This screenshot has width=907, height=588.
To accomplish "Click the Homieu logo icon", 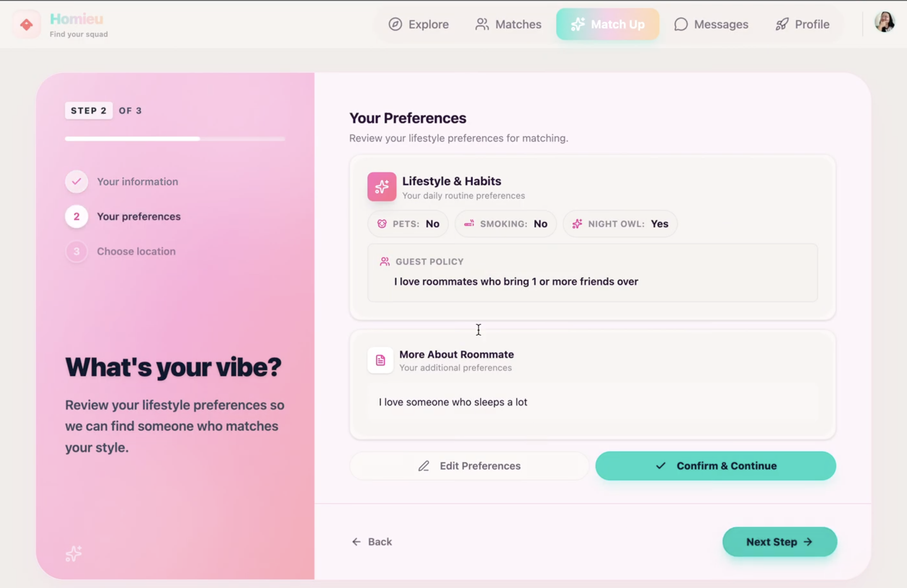I will click(x=26, y=25).
